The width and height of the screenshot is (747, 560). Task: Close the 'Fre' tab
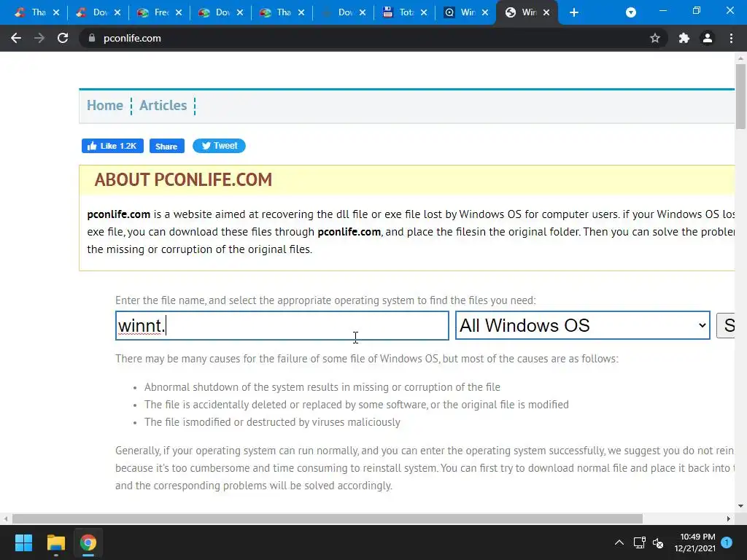click(x=179, y=12)
